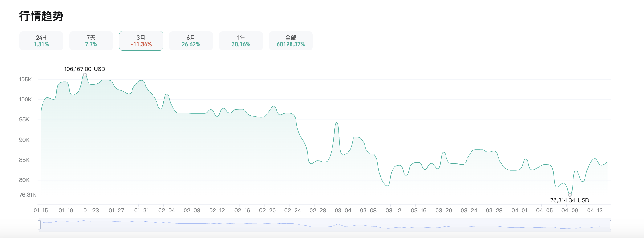Click the 行情趋势 section heading
Viewport: 644px width, 238px height.
(x=41, y=16)
